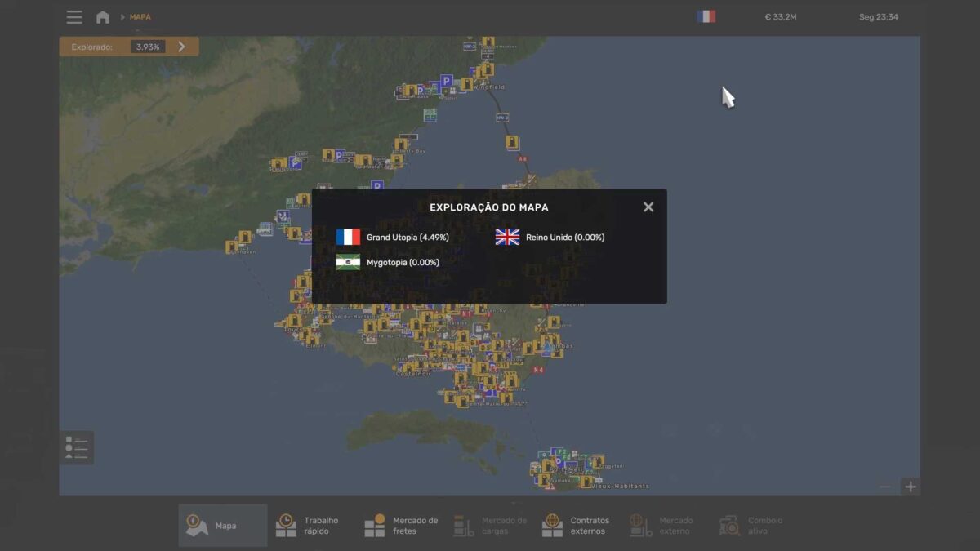Viewport: 980px width, 551px height.
Task: Open the map legend list button
Action: 77,447
